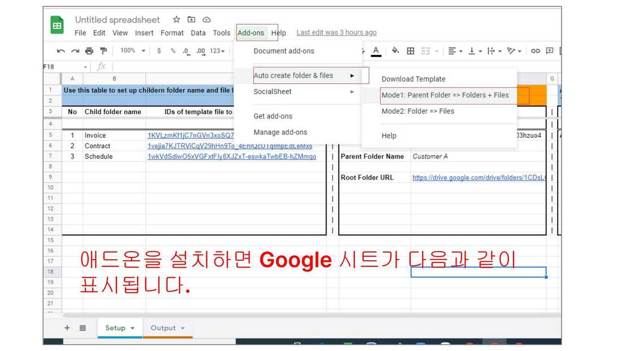Open the 100% zoom dropdown
The image size is (644, 351).
tap(133, 51)
